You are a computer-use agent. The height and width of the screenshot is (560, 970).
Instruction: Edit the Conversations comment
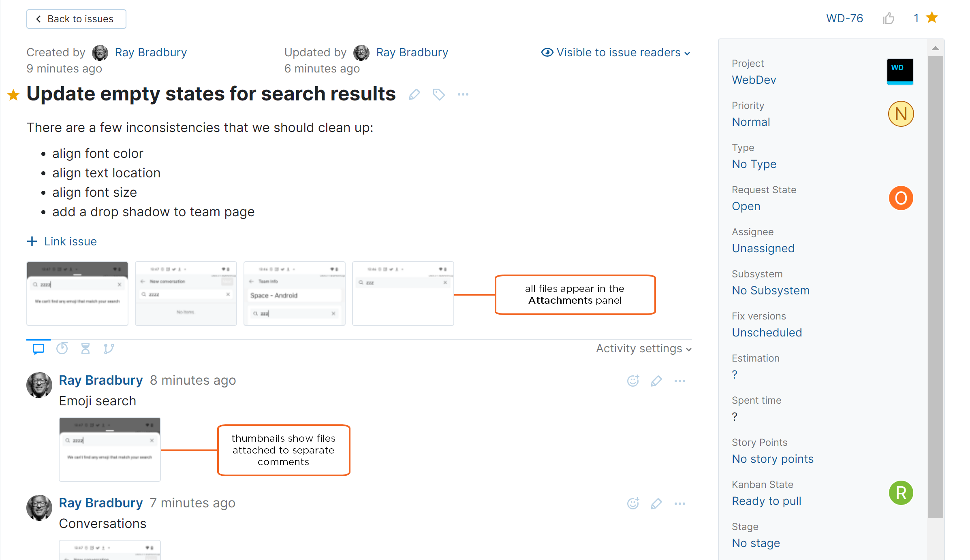656,503
